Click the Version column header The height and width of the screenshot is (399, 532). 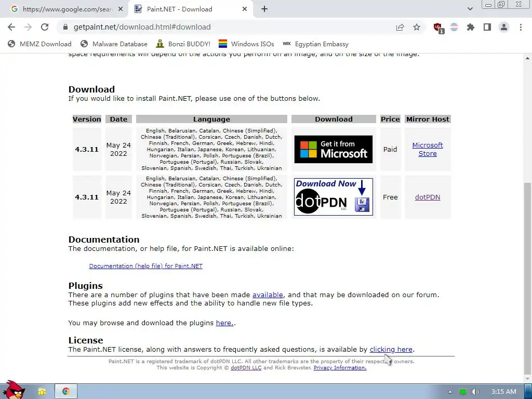point(87,119)
